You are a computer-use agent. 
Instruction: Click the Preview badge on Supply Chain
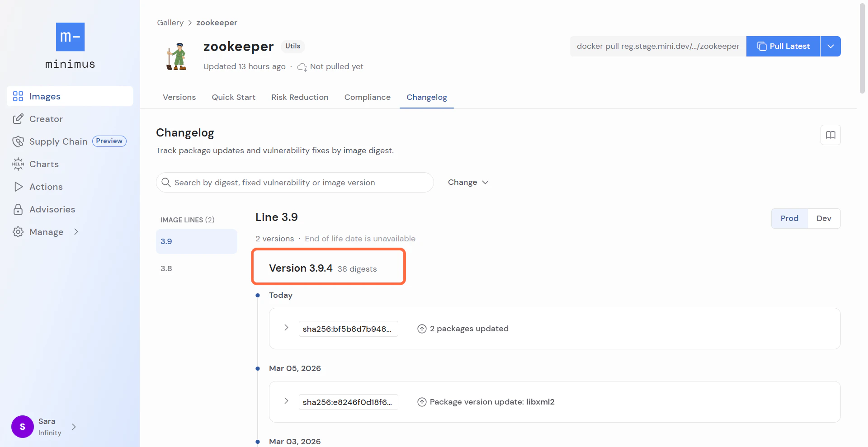[109, 141]
